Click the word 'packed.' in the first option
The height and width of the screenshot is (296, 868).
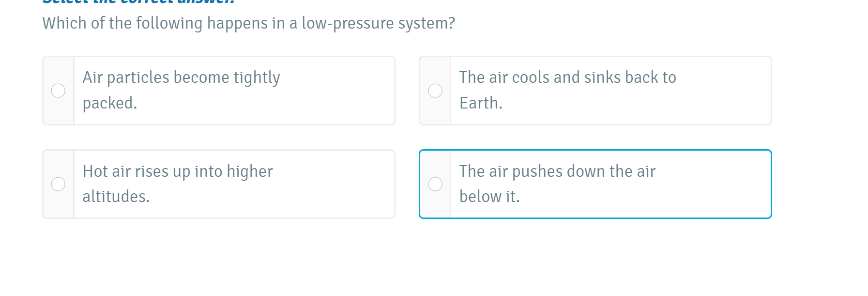[110, 103]
